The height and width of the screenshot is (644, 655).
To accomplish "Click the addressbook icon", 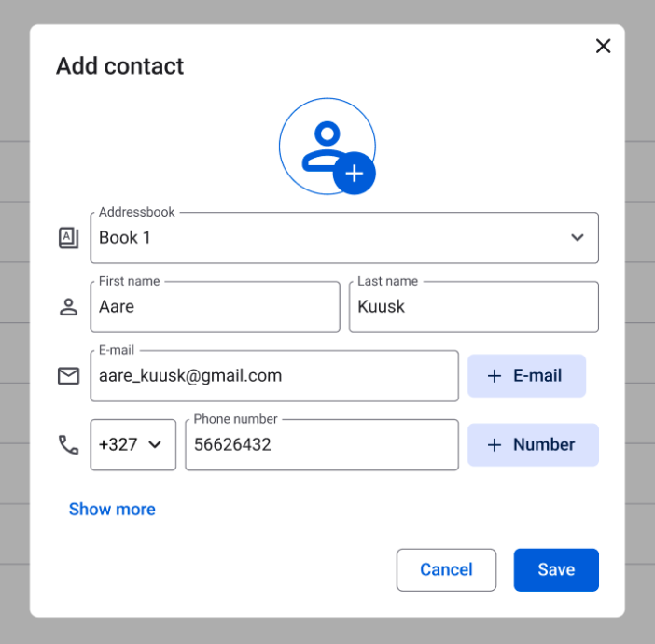I will point(68,238).
